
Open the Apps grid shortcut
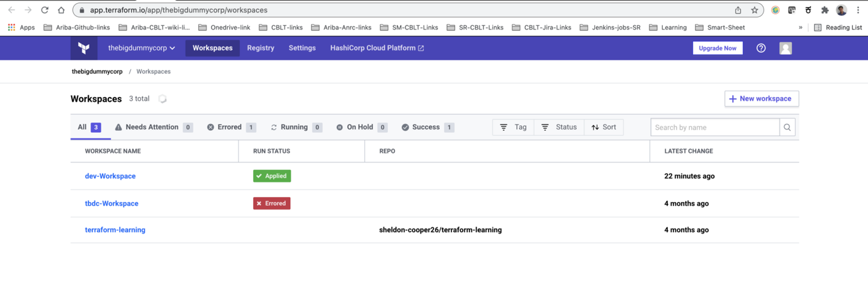(x=21, y=28)
